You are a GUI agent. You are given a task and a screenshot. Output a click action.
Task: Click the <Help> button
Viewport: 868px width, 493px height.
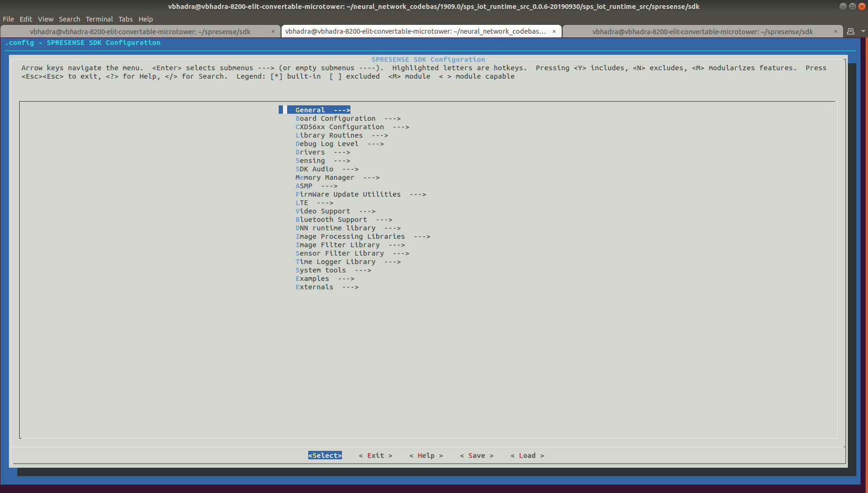pyautogui.click(x=426, y=455)
